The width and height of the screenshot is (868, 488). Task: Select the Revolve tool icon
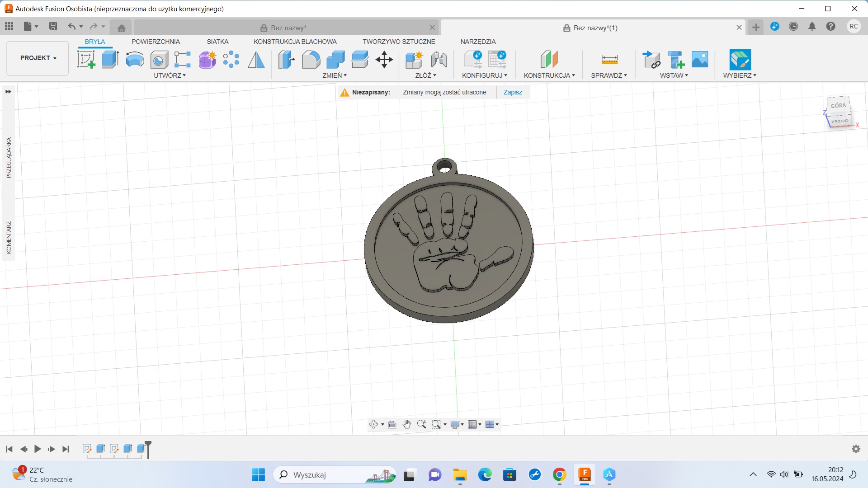(x=135, y=59)
